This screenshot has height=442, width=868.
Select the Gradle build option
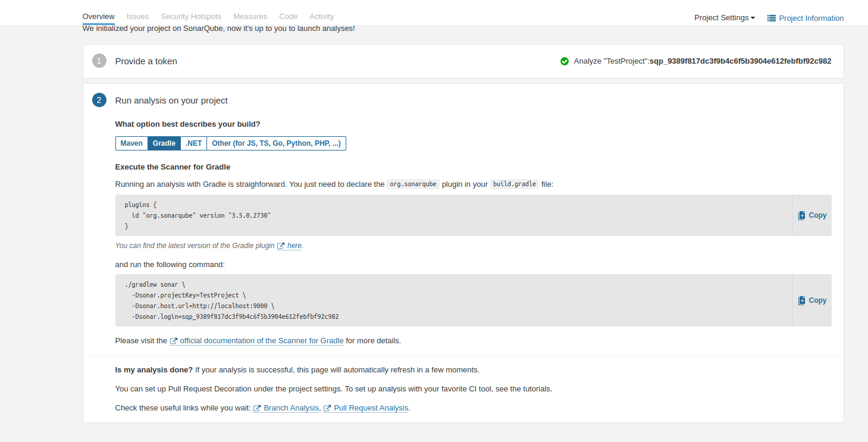pos(164,143)
